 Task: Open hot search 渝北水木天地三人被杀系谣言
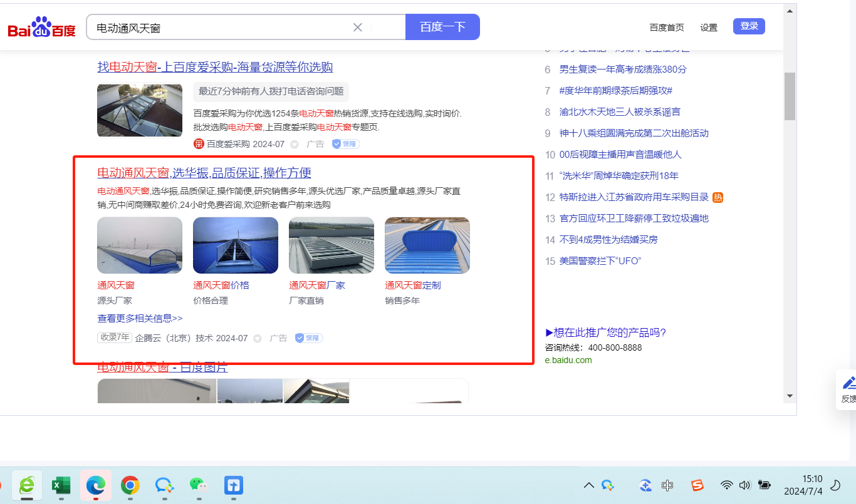click(x=620, y=112)
